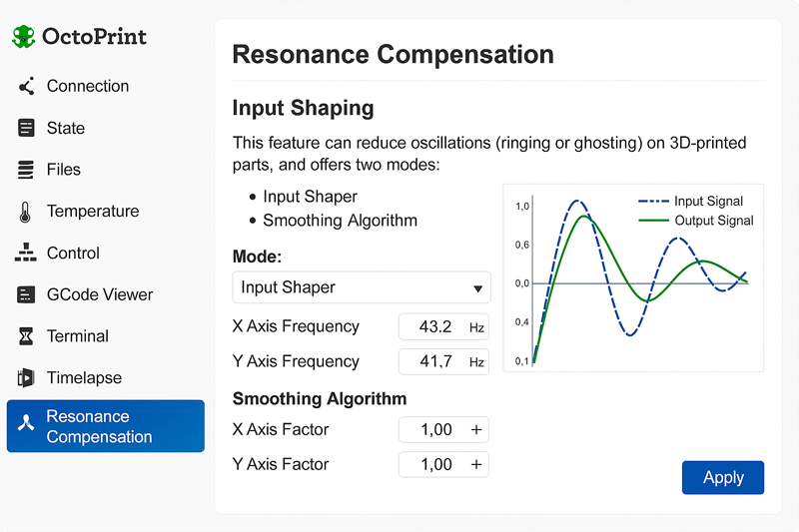Click the Input Signal legend entry
The height and width of the screenshot is (532, 799).
click(x=690, y=201)
